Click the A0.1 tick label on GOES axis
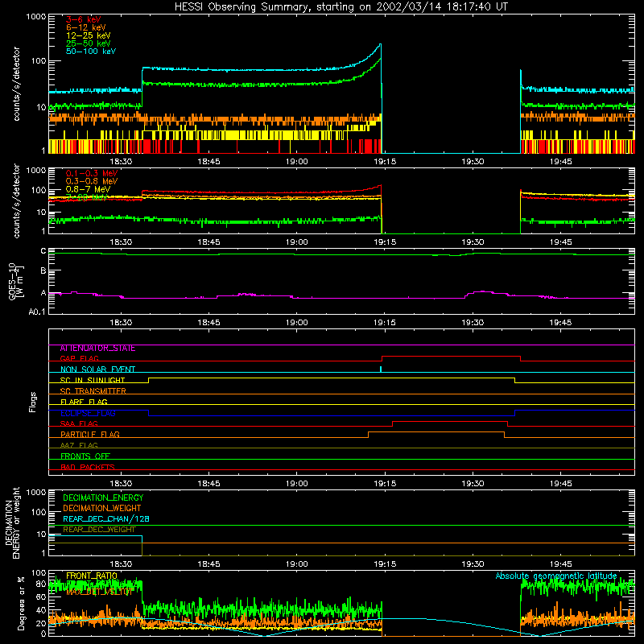Screen dimensions: 644x644 (37, 312)
